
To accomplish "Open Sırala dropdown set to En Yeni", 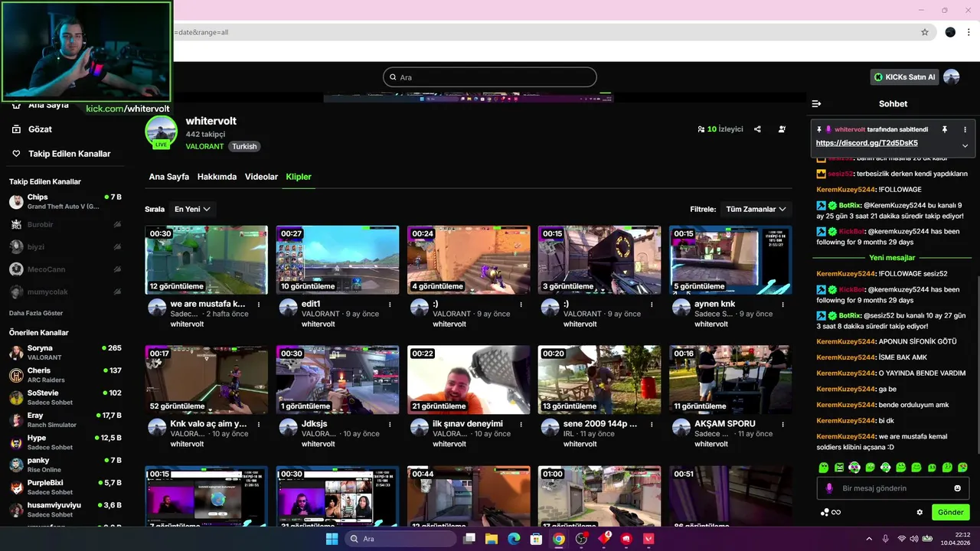I will coord(192,209).
